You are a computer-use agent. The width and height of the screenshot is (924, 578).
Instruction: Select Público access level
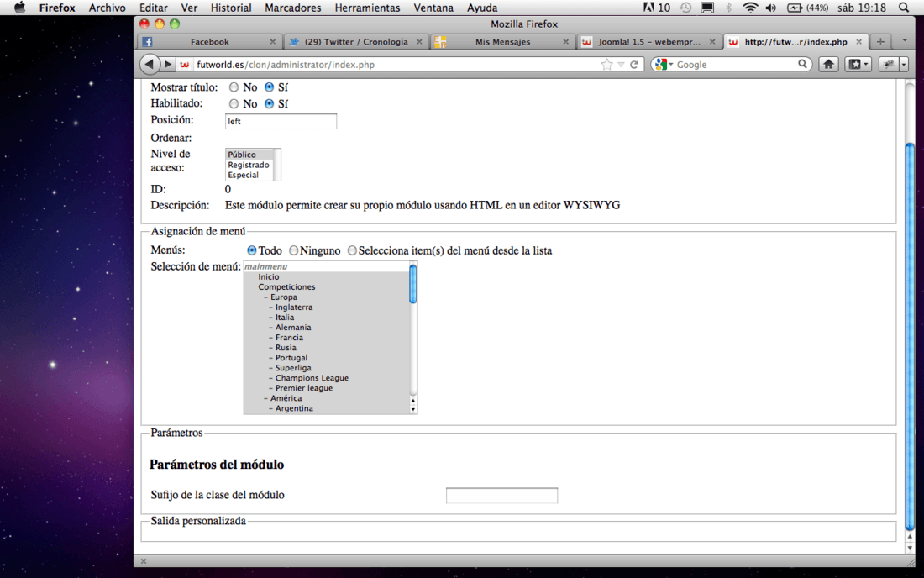[x=249, y=155]
